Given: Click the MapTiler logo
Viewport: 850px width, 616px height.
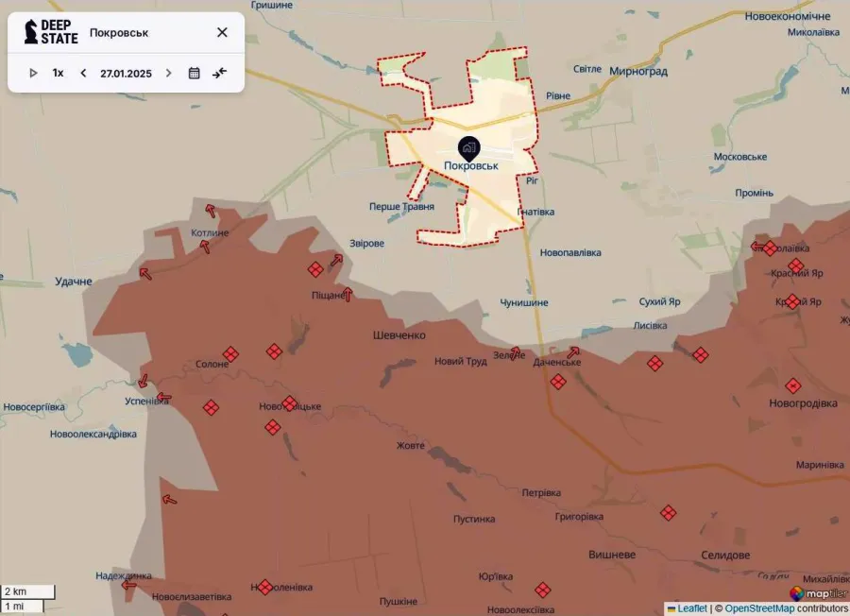Looking at the screenshot, I should point(817,594).
